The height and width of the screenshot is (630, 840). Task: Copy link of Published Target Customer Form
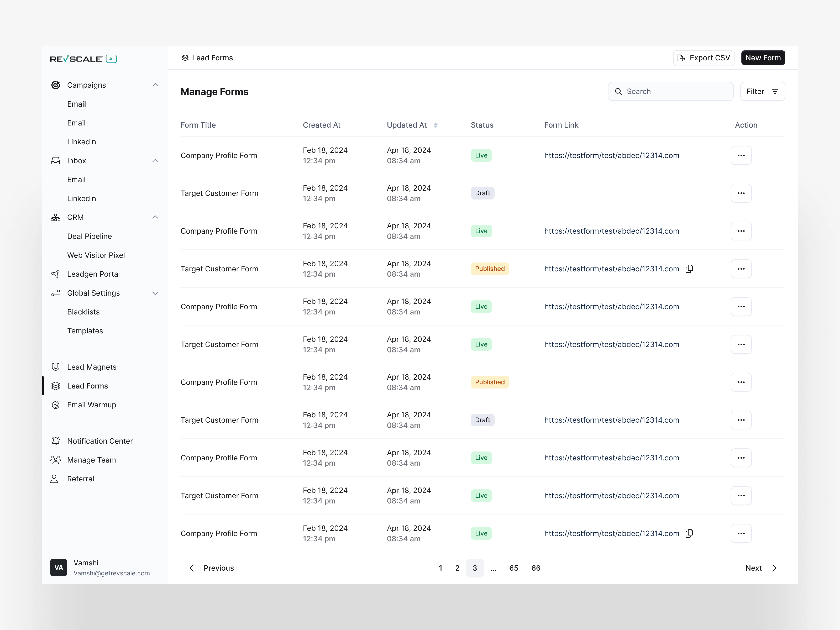pos(689,269)
